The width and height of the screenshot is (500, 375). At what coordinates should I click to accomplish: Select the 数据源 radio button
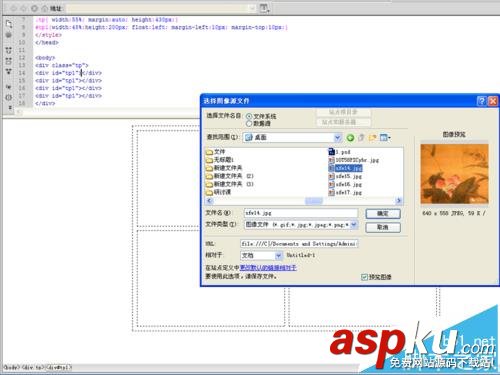249,124
